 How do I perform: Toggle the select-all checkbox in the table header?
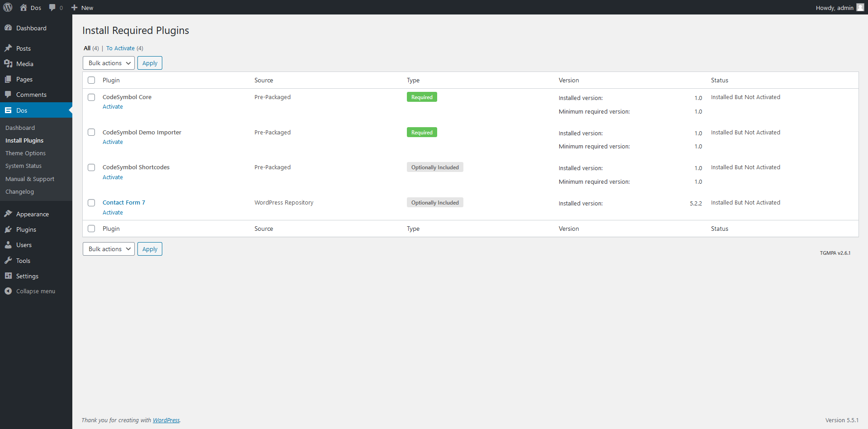coord(91,80)
